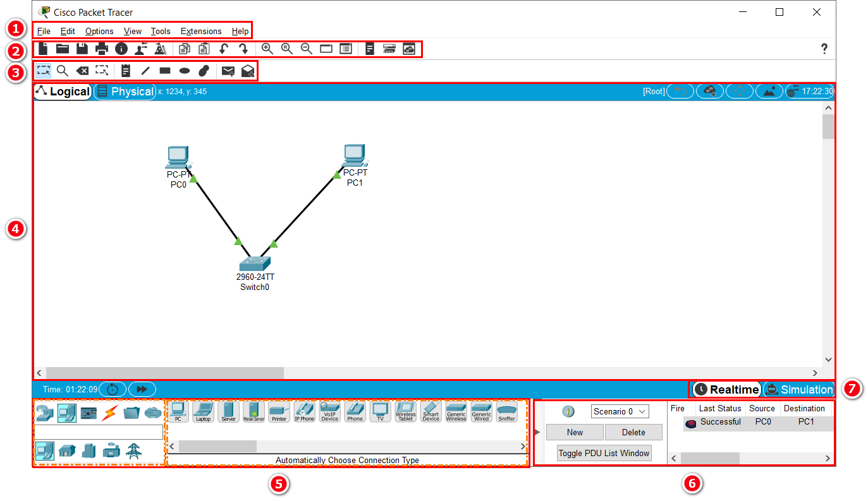Open the Tools menu
The height and width of the screenshot is (501, 868).
pos(161,31)
